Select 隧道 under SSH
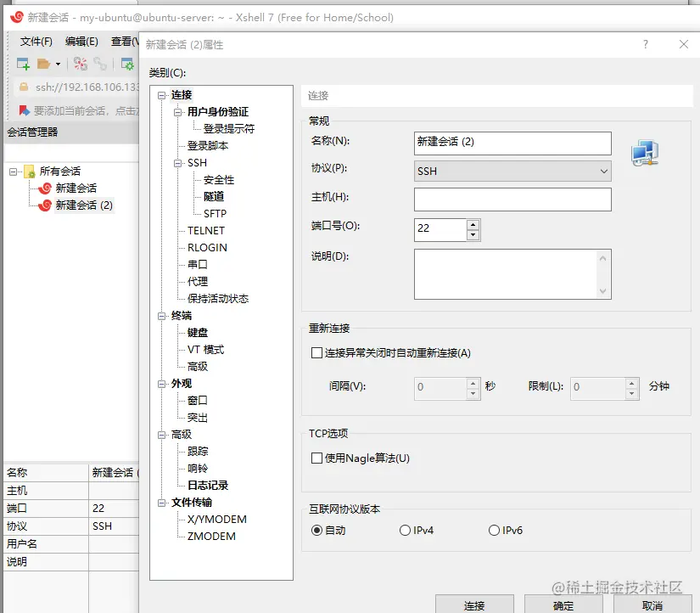 point(213,197)
